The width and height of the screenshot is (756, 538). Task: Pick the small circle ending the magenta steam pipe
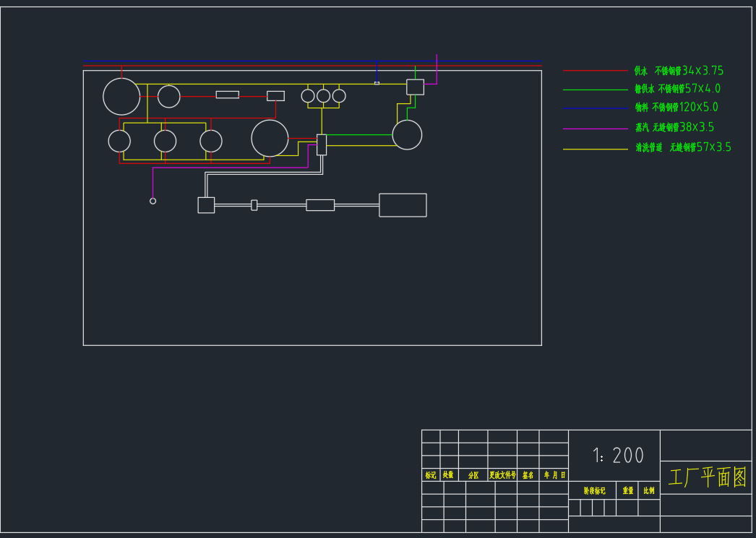coord(153,201)
